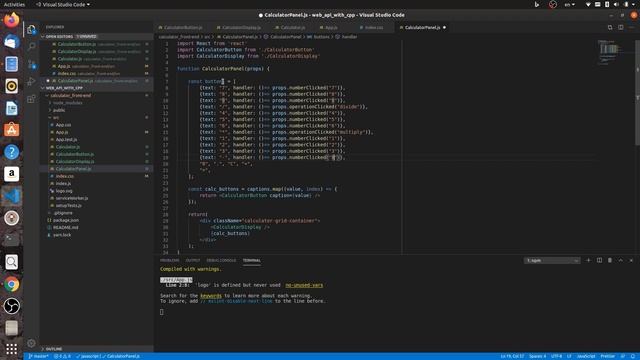Open the keywords link in terminal

point(211,296)
